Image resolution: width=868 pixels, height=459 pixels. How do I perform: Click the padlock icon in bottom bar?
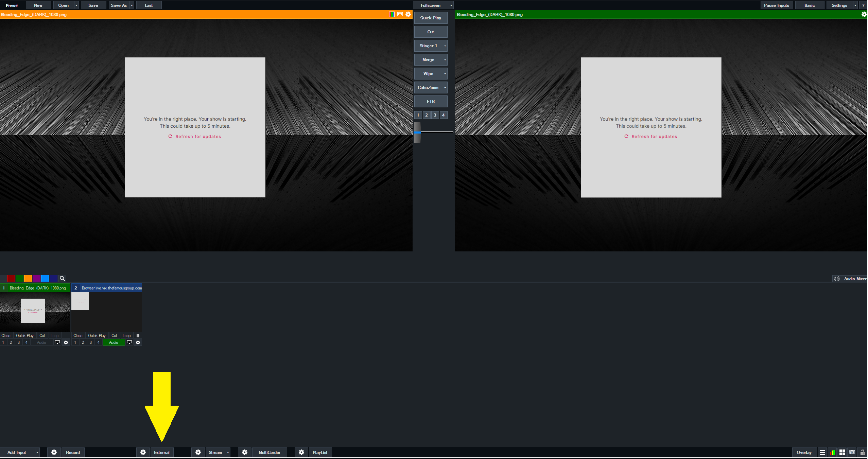point(862,452)
